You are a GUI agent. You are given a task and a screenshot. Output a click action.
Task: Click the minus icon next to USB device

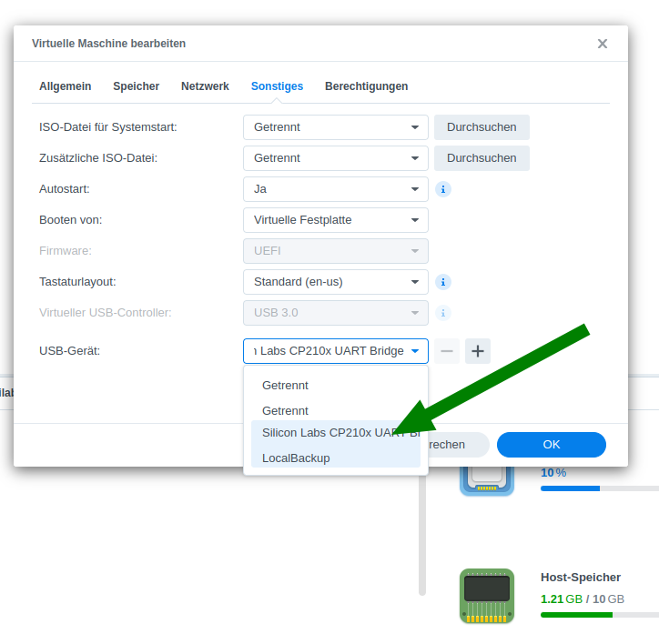point(447,351)
